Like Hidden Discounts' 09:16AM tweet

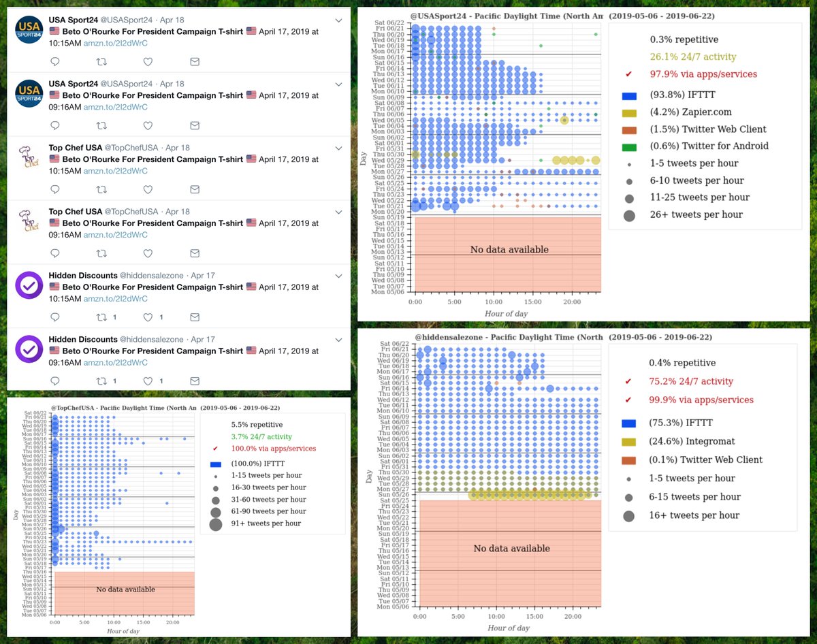pos(148,381)
